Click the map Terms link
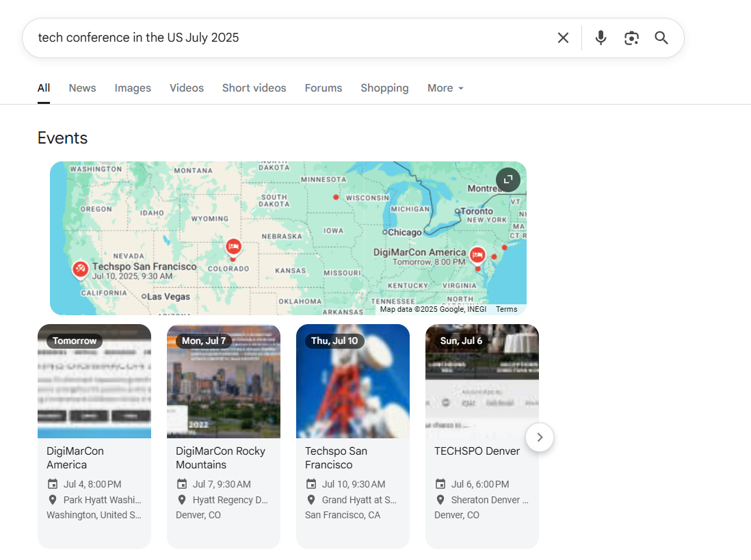The image size is (751, 560). pos(506,310)
